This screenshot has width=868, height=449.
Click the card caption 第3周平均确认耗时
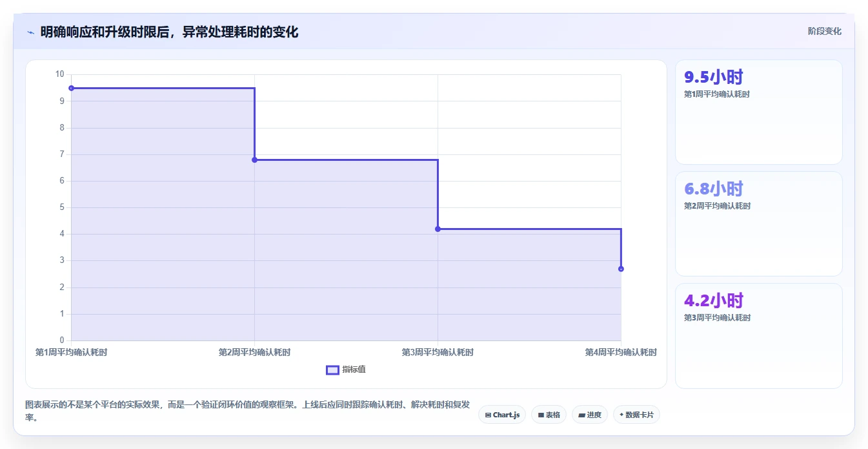point(717,318)
